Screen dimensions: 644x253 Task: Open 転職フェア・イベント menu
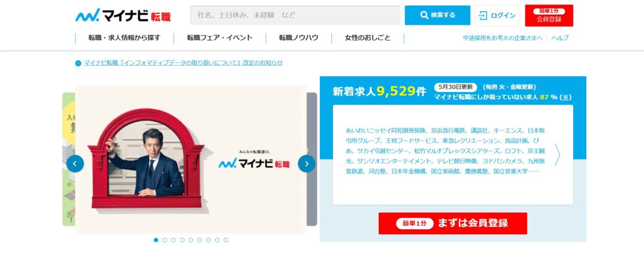tap(220, 38)
